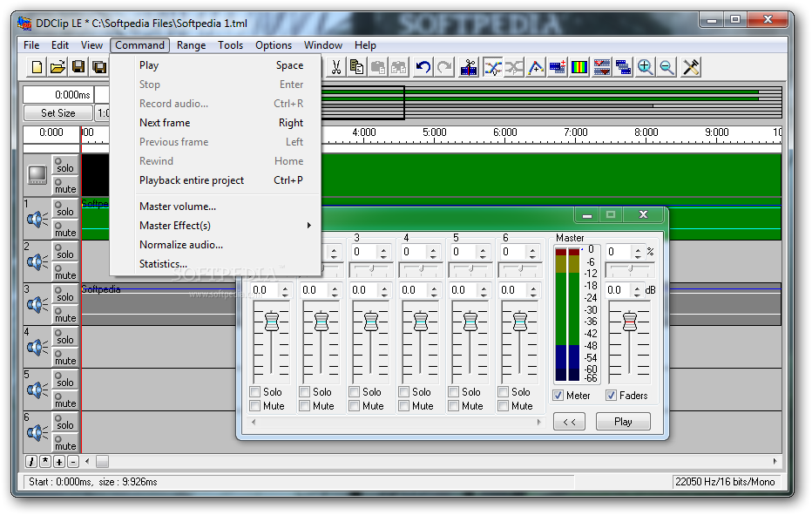Click the channel 4 volume fader handle
812x515 pixels.
tap(421, 322)
